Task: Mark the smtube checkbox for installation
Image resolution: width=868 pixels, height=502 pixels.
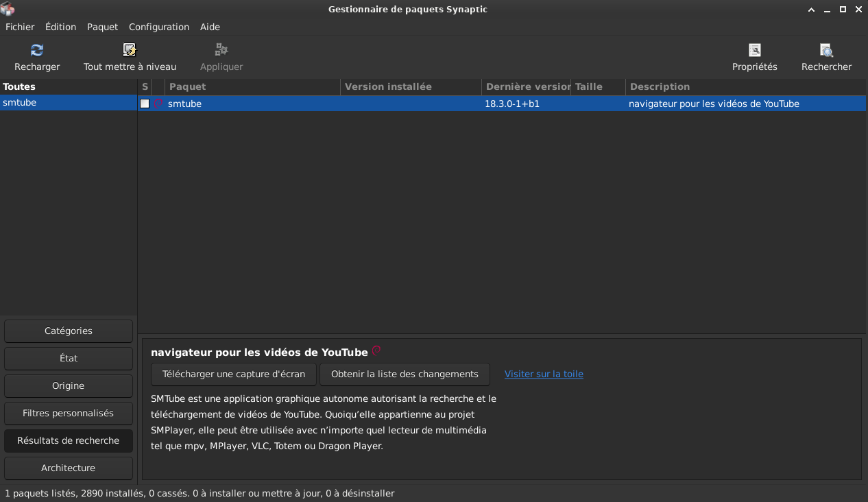Action: pos(145,104)
